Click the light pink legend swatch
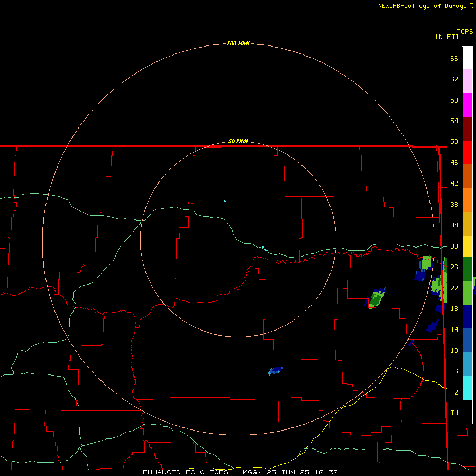 [467, 81]
